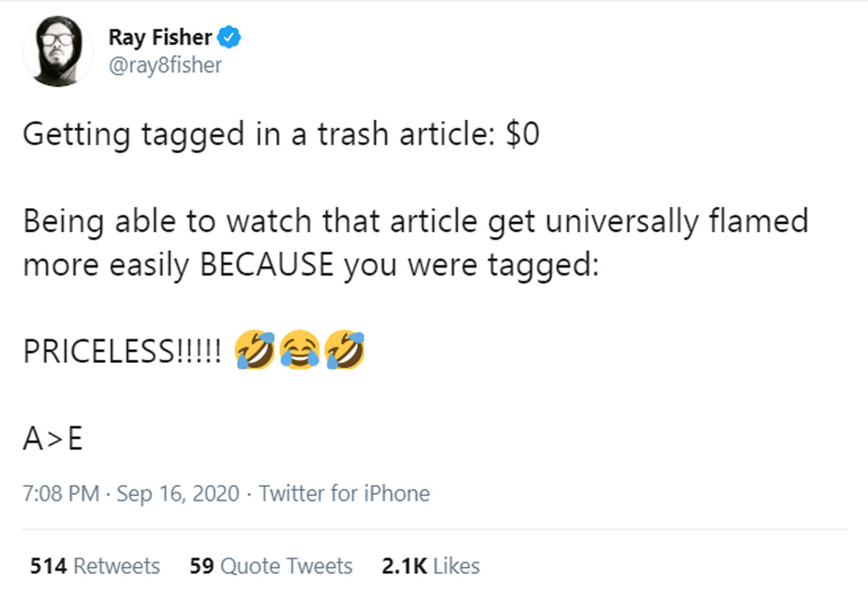
Task: Click the PRICELESS!!!!! text
Action: [123, 352]
